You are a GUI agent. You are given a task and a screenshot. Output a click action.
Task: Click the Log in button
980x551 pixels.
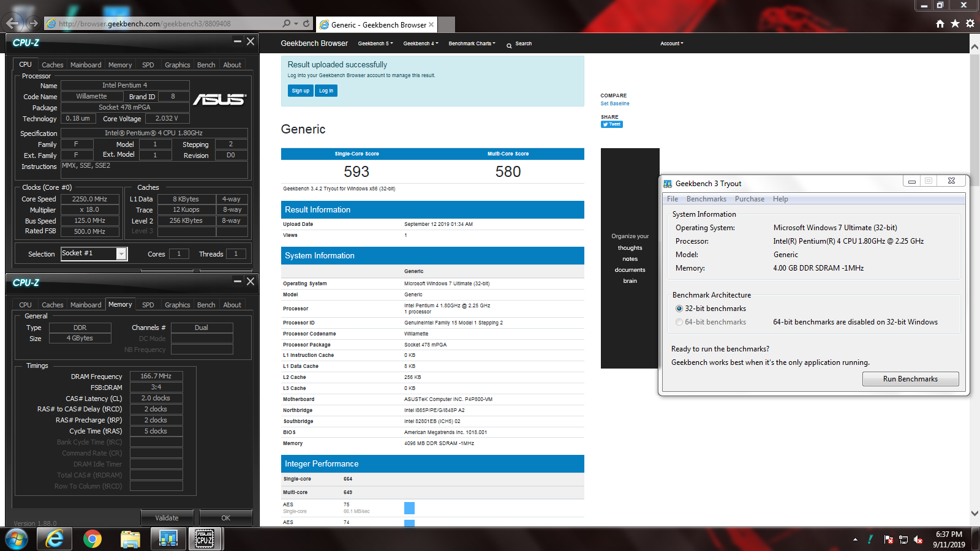click(x=326, y=91)
